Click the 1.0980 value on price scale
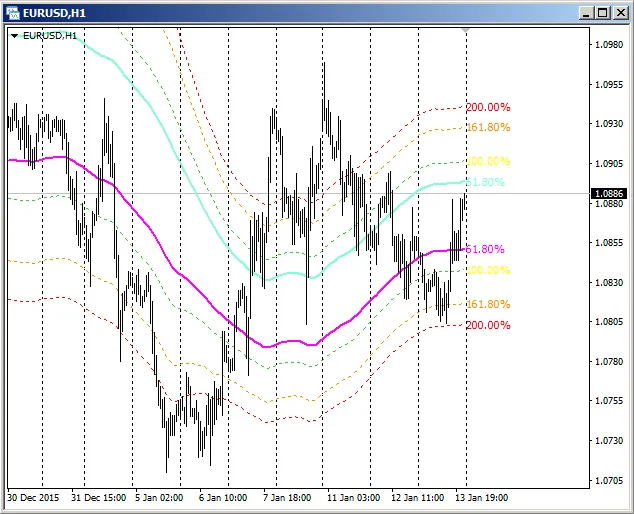Viewport: 634px width, 514px height. 608,45
